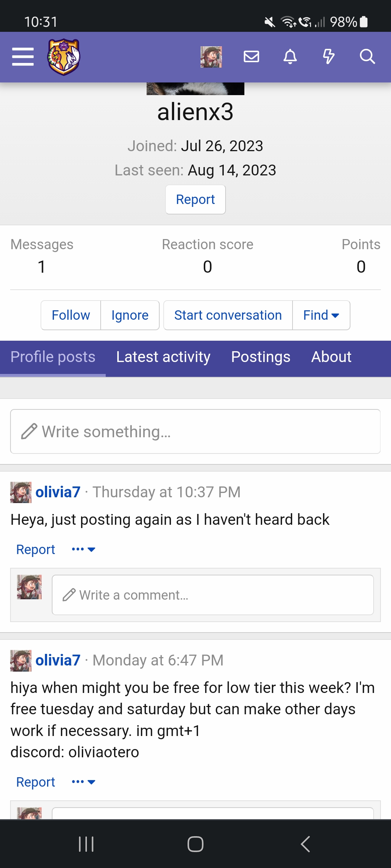The height and width of the screenshot is (868, 391).
Task: Tap the What's new lightning icon
Action: coord(328,57)
